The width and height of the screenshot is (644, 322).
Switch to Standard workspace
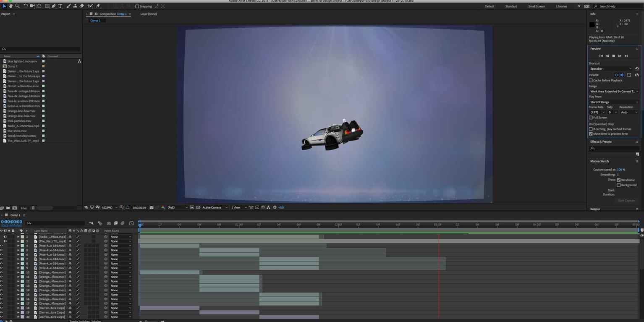point(511,6)
